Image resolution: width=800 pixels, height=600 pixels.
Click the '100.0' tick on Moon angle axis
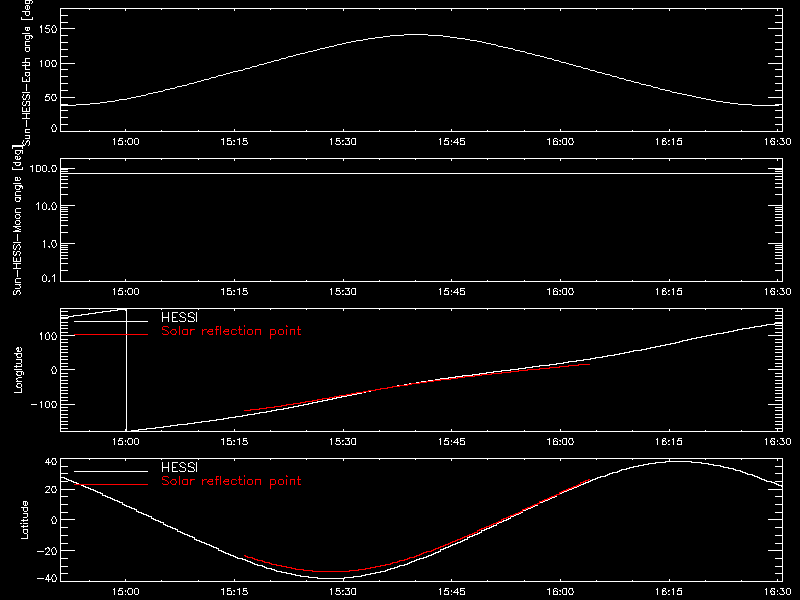43,169
